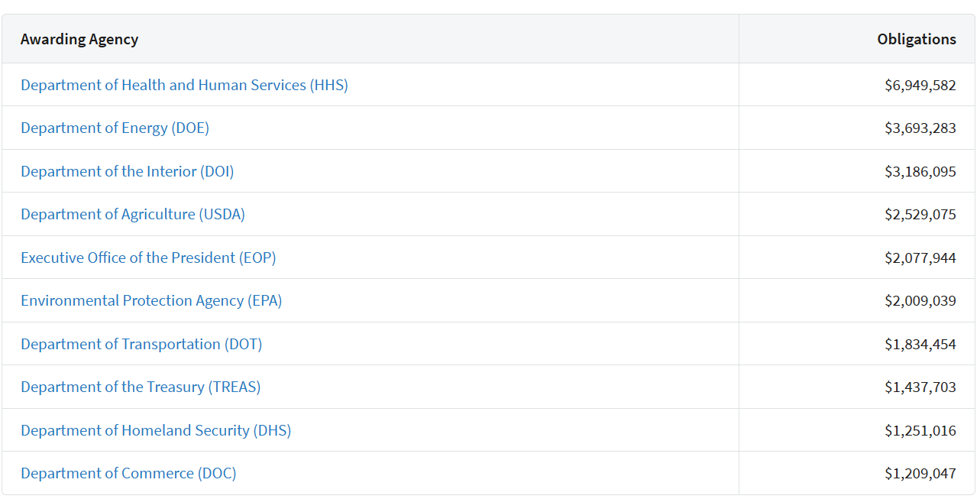The width and height of the screenshot is (980, 499).
Task: Click the $1,209,047 Commerce obligations cell
Action: coord(920,473)
